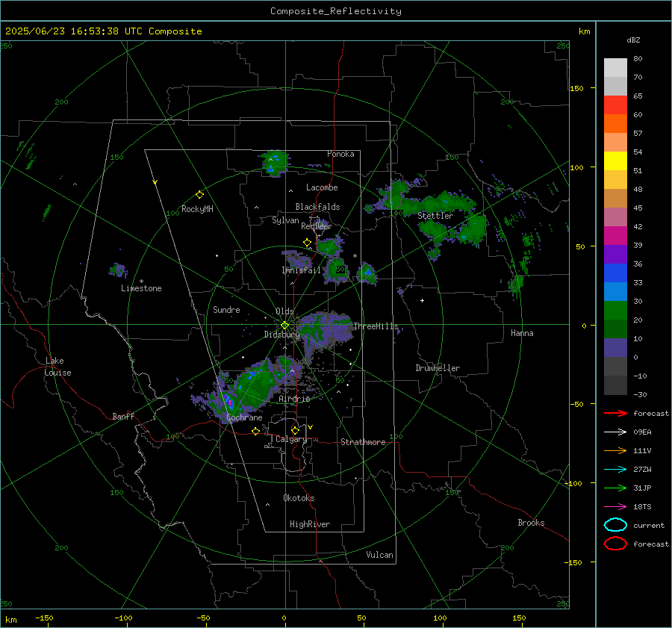Viewport: 672px width, 628px height.
Task: Click the yellow V marker right of Calgary diamond
Action: [x=311, y=427]
